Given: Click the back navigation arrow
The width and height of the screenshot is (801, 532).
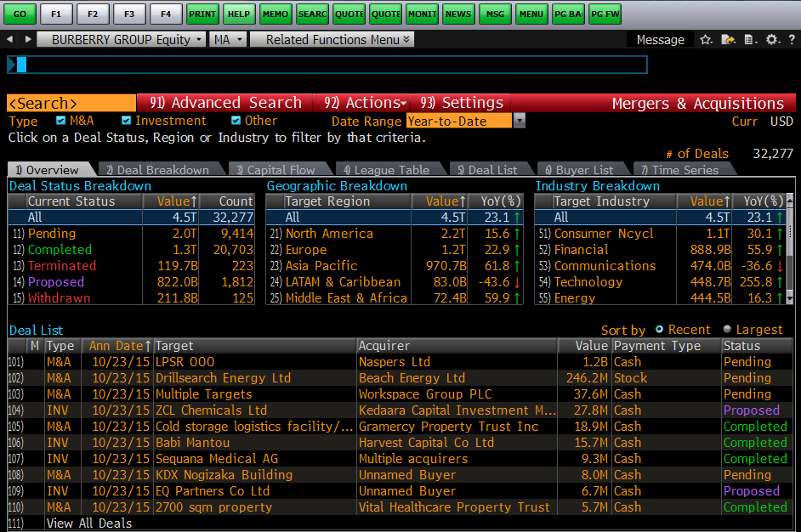Looking at the screenshot, I should tap(9, 39).
